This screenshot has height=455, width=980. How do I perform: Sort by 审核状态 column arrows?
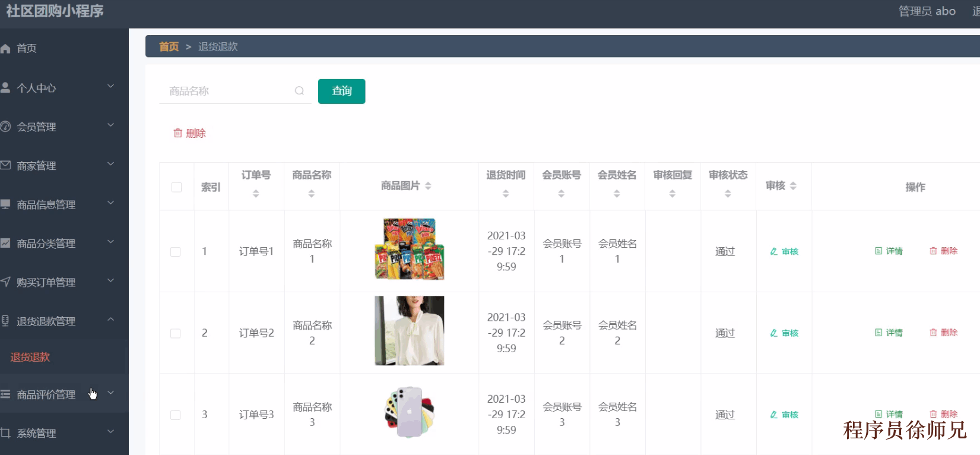tap(728, 194)
